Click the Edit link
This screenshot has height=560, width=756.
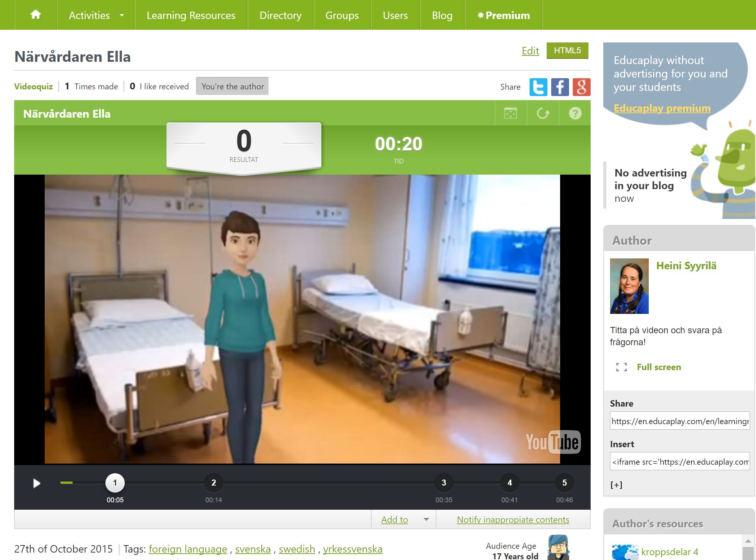[x=530, y=51]
